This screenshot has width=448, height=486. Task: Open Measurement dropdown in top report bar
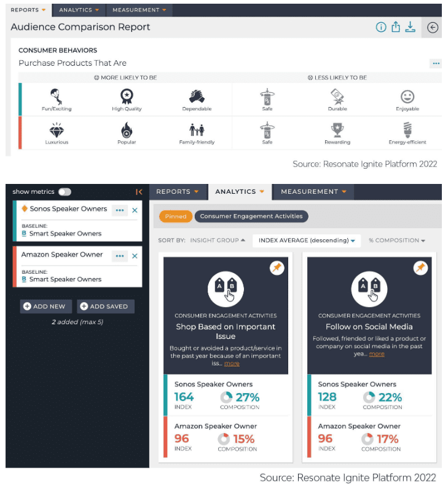[x=140, y=10]
